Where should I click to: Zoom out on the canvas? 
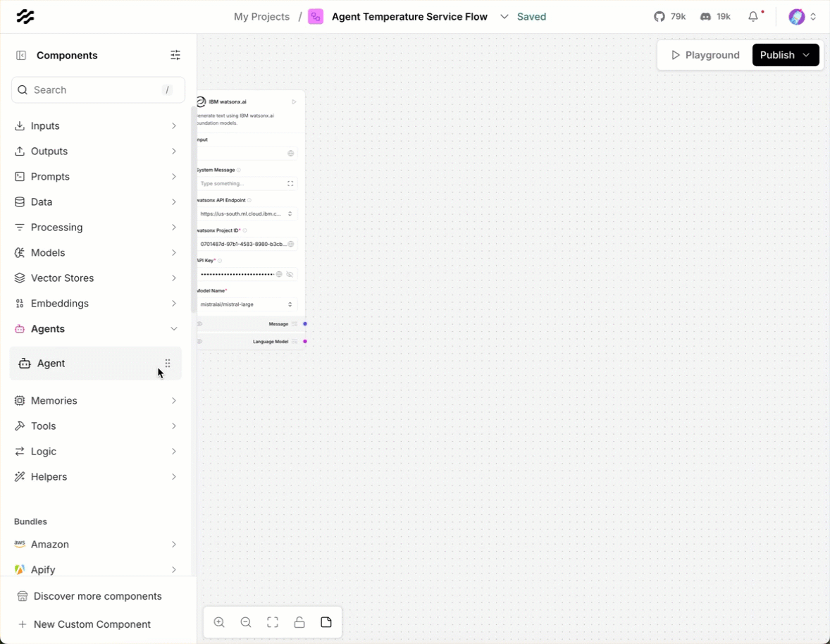tap(246, 621)
